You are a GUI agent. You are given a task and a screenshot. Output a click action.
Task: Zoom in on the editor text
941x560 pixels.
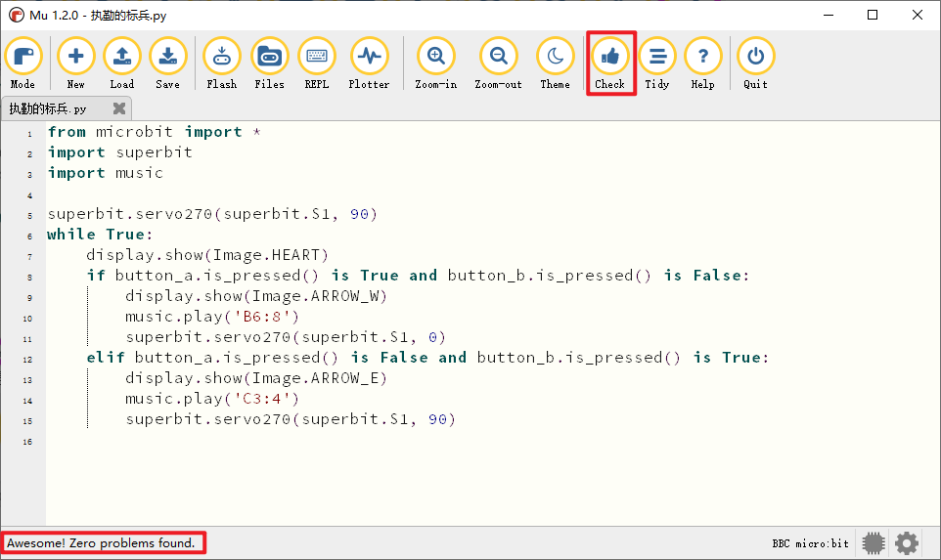pyautogui.click(x=435, y=63)
